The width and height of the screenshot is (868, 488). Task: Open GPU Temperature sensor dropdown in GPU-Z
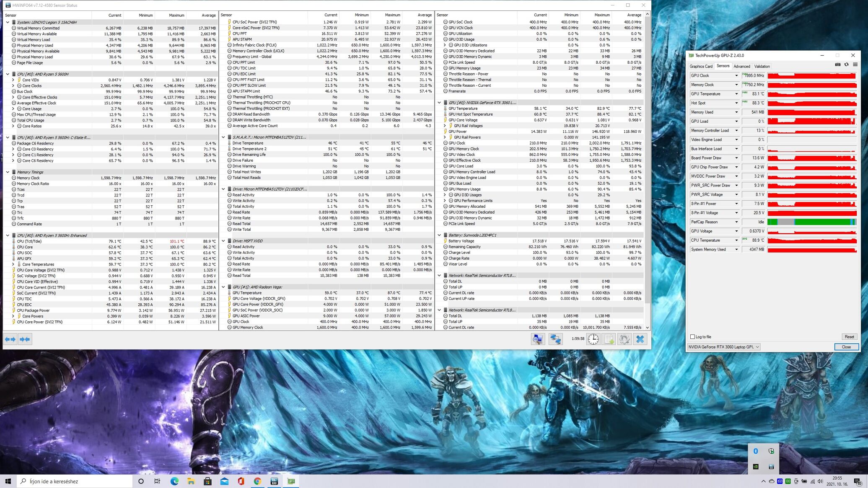736,94
